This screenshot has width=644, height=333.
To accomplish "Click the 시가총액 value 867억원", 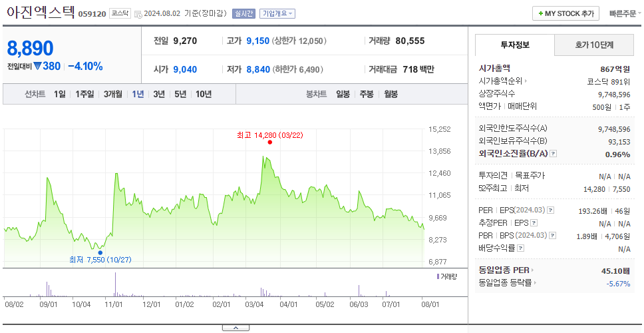I will (x=615, y=69).
